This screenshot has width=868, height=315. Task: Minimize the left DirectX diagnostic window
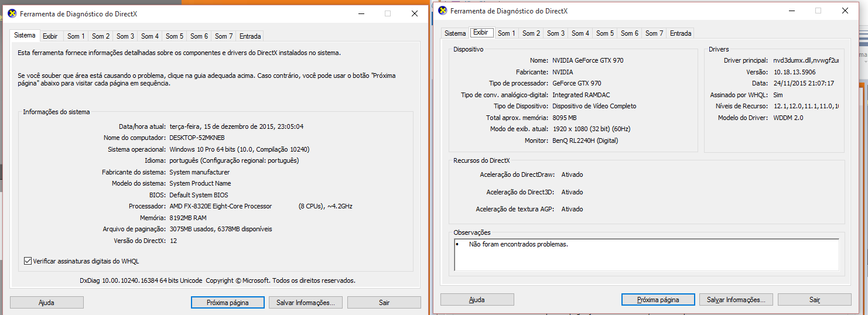click(361, 13)
